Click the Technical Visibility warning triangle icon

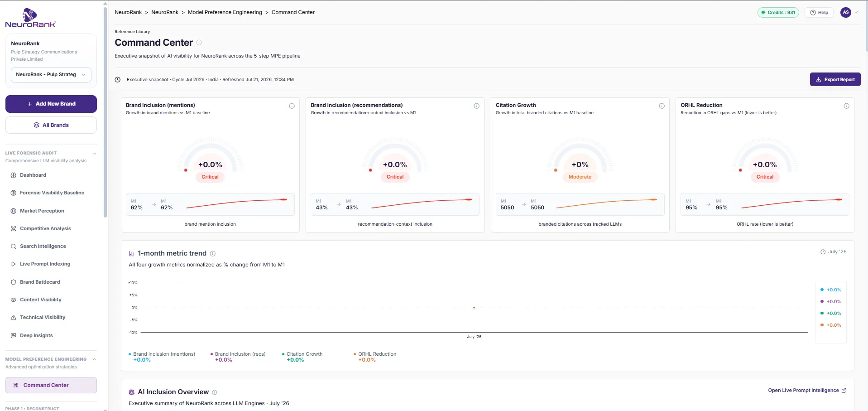coord(14,318)
